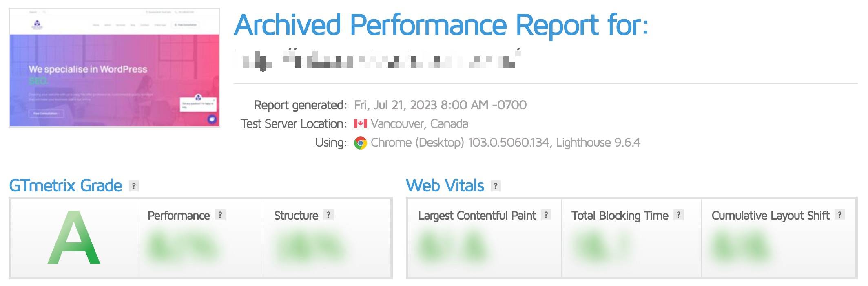Open the Performance score help tooltip
Image resolution: width=868 pixels, height=286 pixels.
click(220, 215)
